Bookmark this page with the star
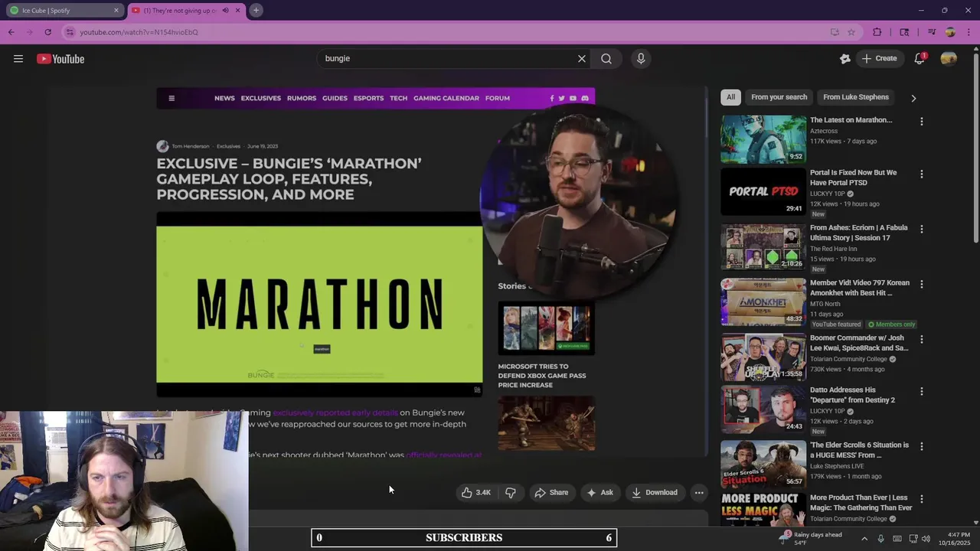This screenshot has height=551, width=980. [851, 32]
